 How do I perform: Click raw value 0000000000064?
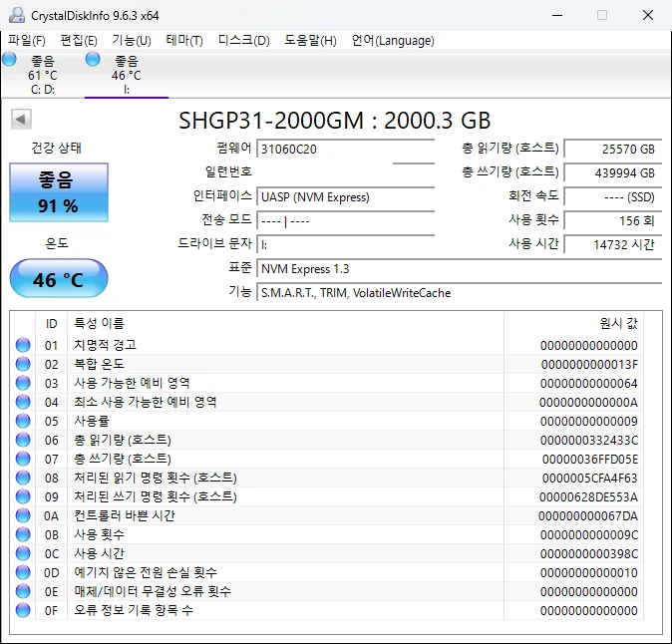(x=589, y=384)
